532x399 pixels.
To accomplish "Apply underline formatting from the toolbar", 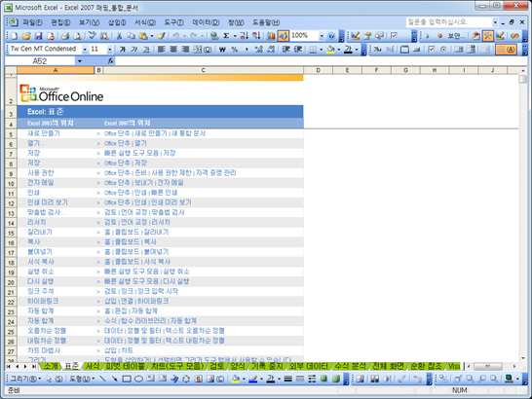I will [146, 50].
